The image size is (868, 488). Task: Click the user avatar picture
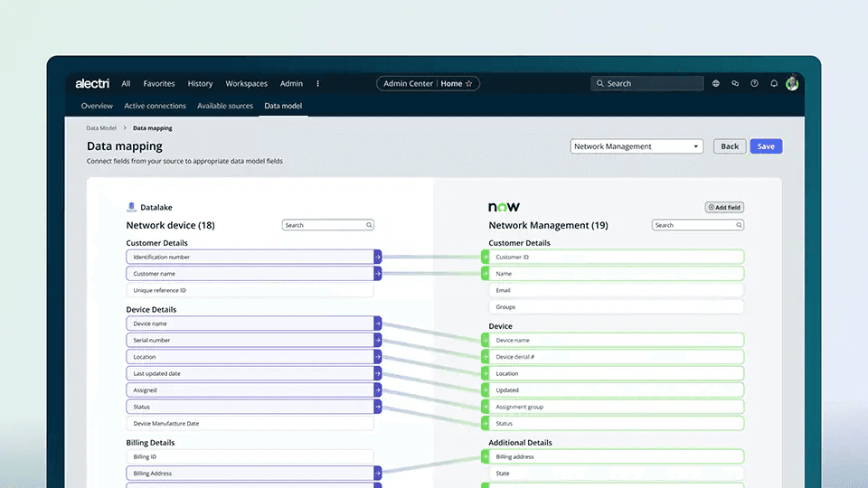[792, 83]
